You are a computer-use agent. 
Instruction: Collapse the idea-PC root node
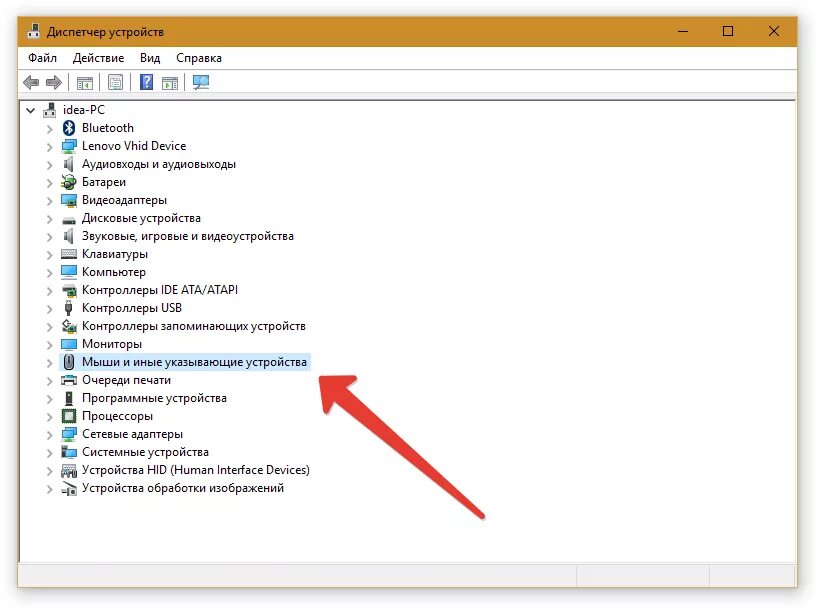[31, 111]
